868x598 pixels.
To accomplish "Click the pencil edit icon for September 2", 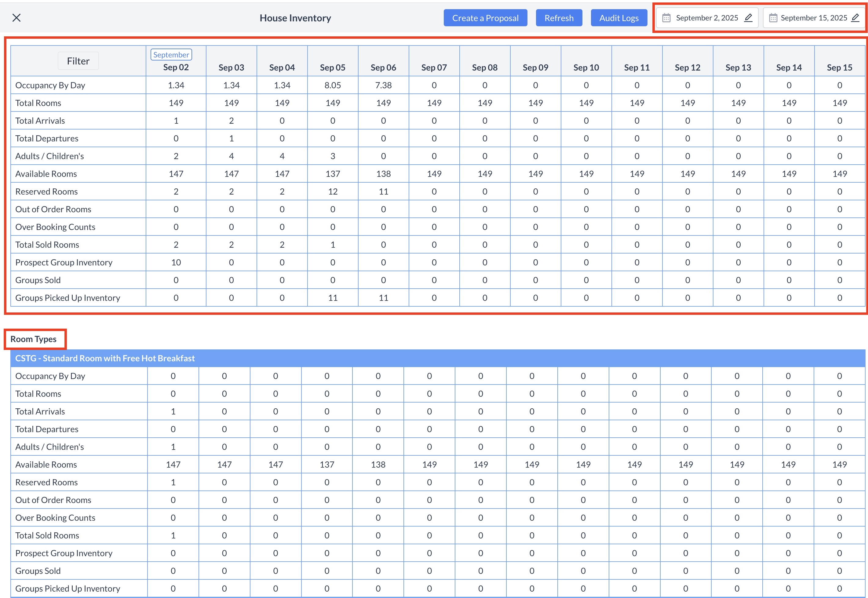I will click(748, 18).
